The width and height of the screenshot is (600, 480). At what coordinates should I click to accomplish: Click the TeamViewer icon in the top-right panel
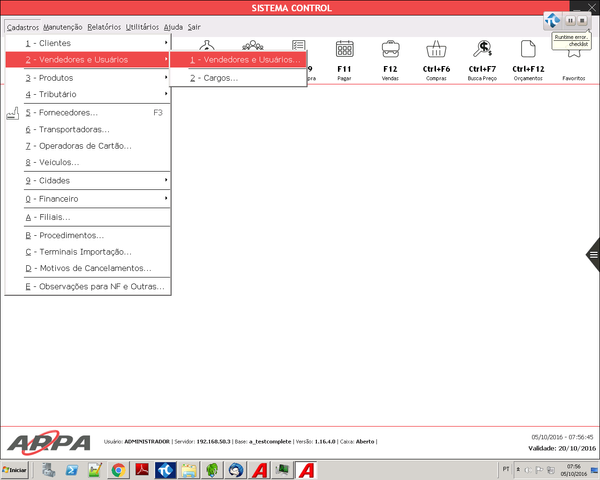point(552,20)
